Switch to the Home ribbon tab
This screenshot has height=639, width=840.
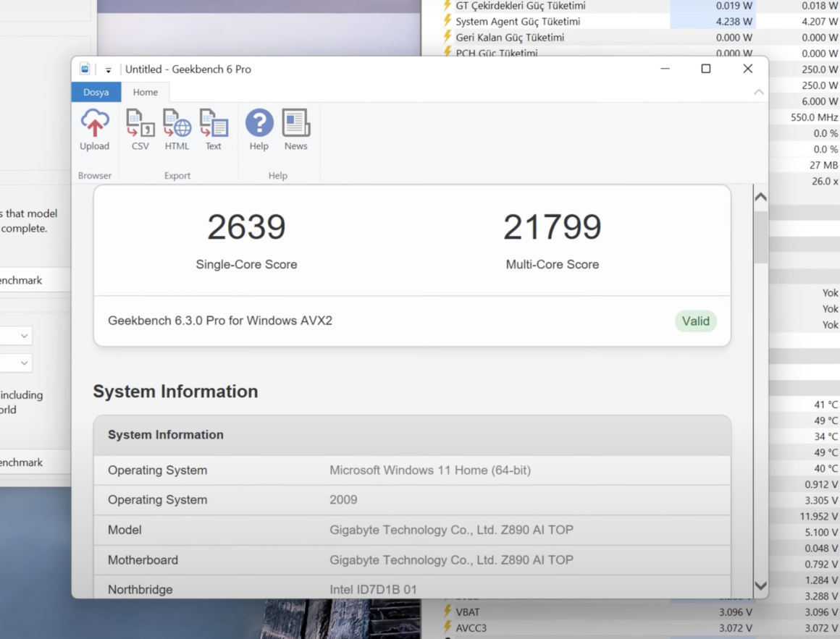click(146, 92)
